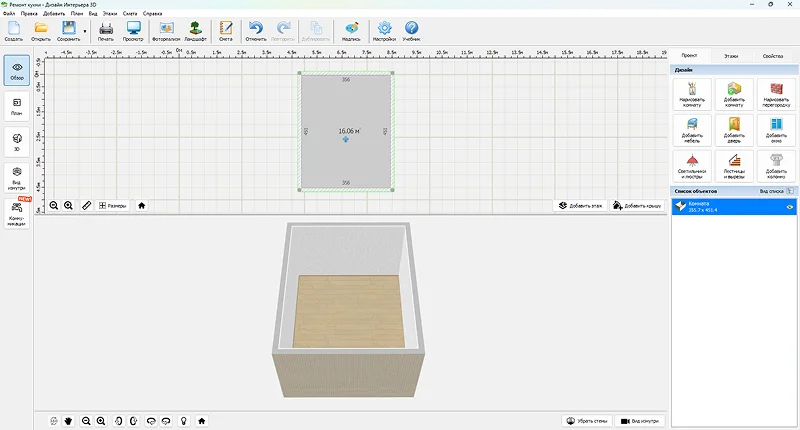Toggle visibility eye of Комната
800x430 pixels.
click(x=789, y=207)
